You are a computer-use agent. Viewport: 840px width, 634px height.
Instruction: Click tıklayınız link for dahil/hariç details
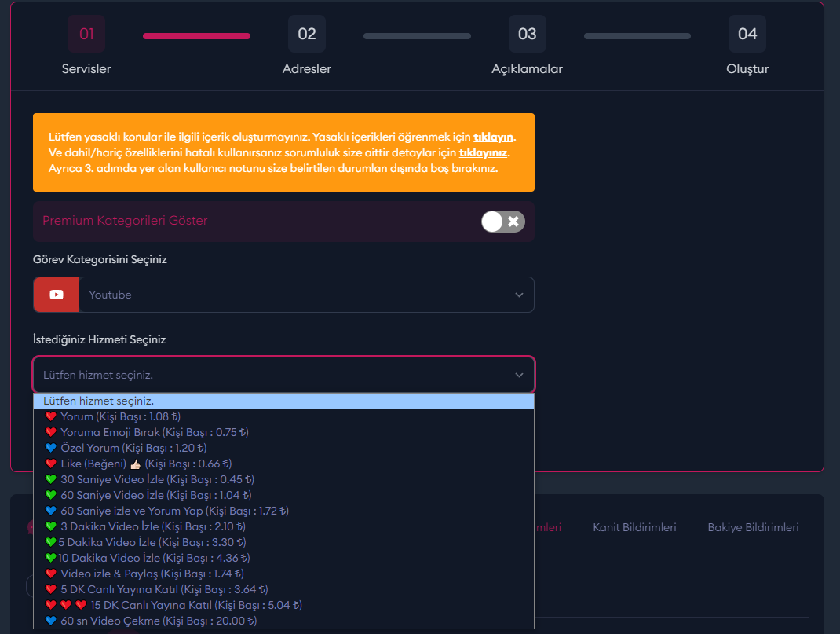(x=483, y=152)
